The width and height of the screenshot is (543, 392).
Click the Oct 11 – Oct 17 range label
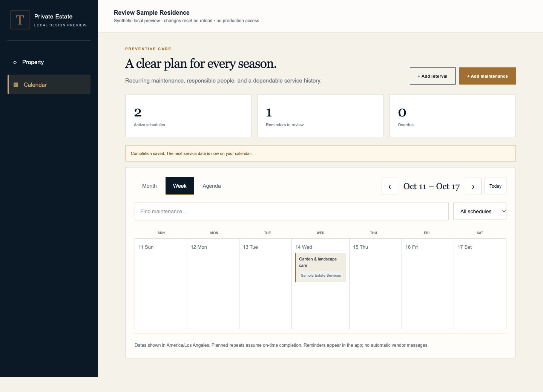click(x=431, y=186)
